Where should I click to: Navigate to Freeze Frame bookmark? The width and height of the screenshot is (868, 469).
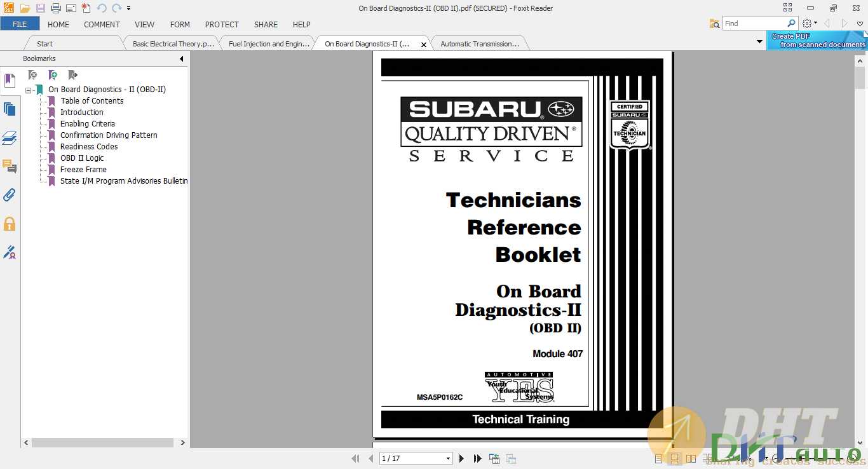pos(83,170)
